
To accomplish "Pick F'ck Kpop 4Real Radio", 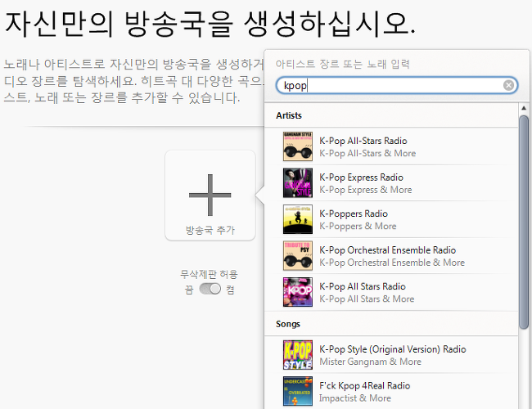I will coord(391,391).
